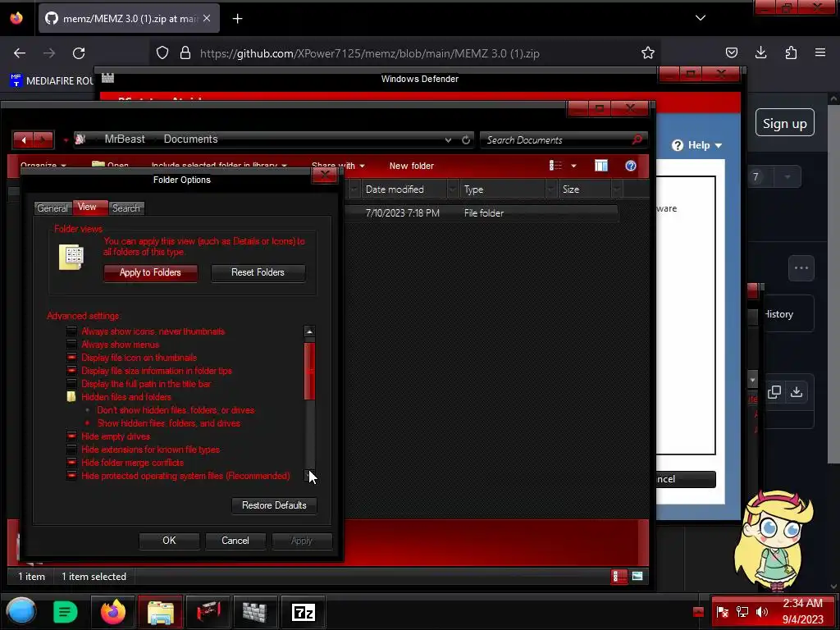Click the site security padlock icon
Screen dimensions: 840x630
point(185,52)
